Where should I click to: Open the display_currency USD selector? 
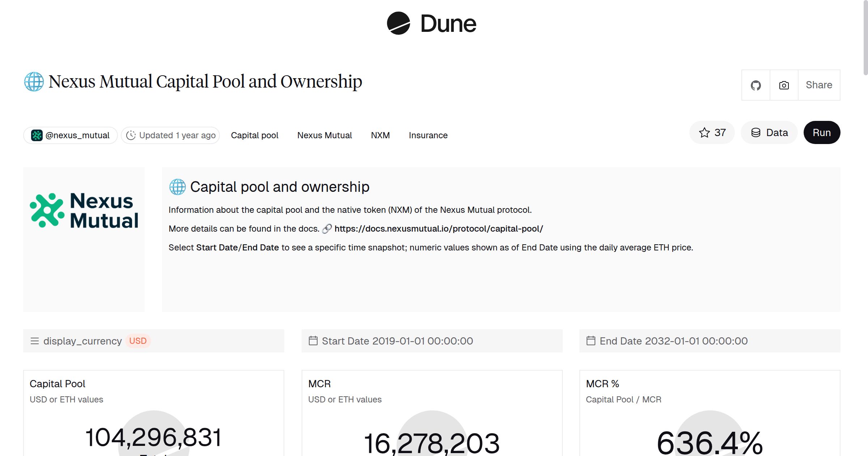pos(137,341)
